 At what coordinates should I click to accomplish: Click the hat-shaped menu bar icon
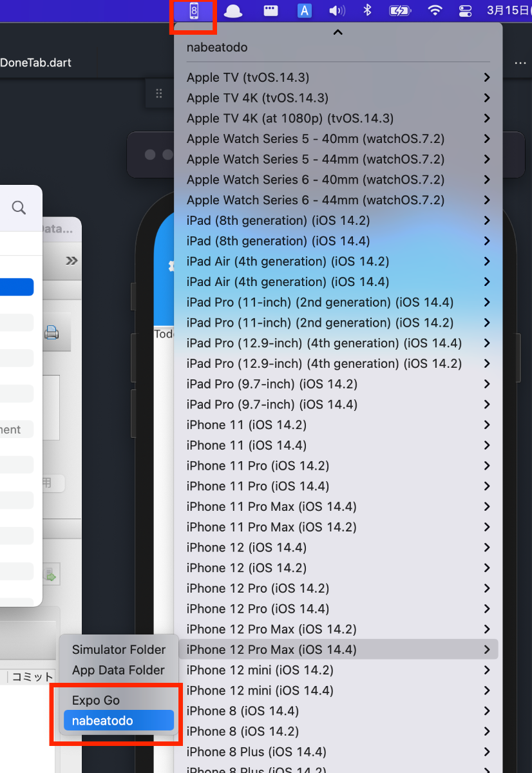coord(233,10)
